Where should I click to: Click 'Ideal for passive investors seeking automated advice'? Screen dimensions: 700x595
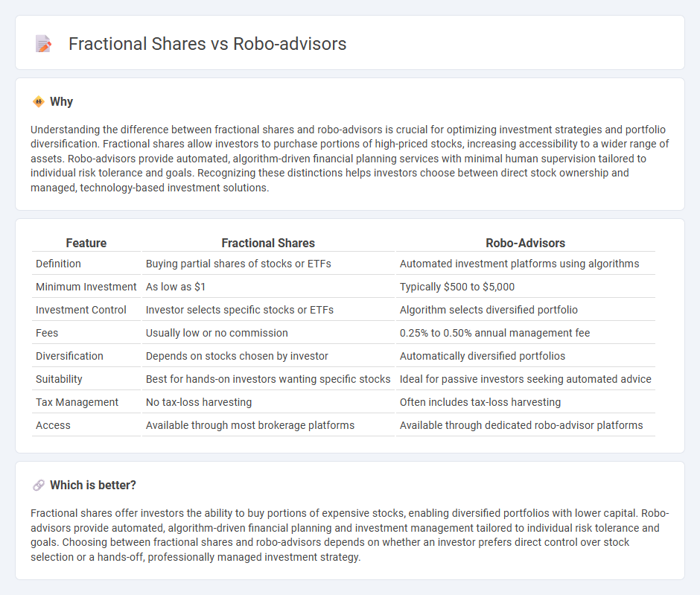point(526,379)
